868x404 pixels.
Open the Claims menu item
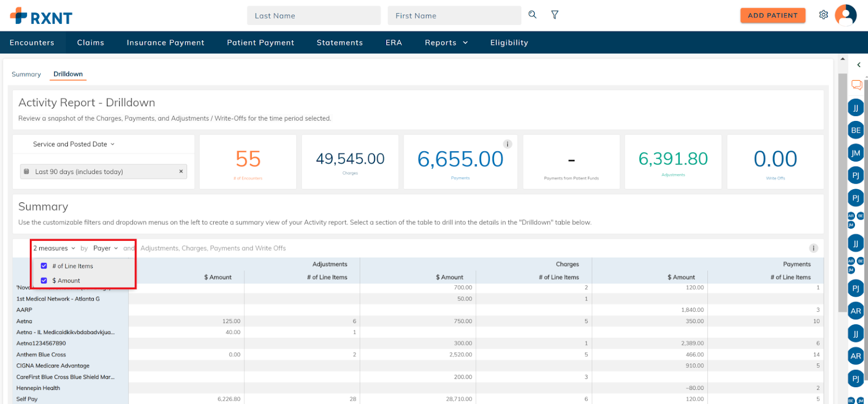click(x=91, y=42)
